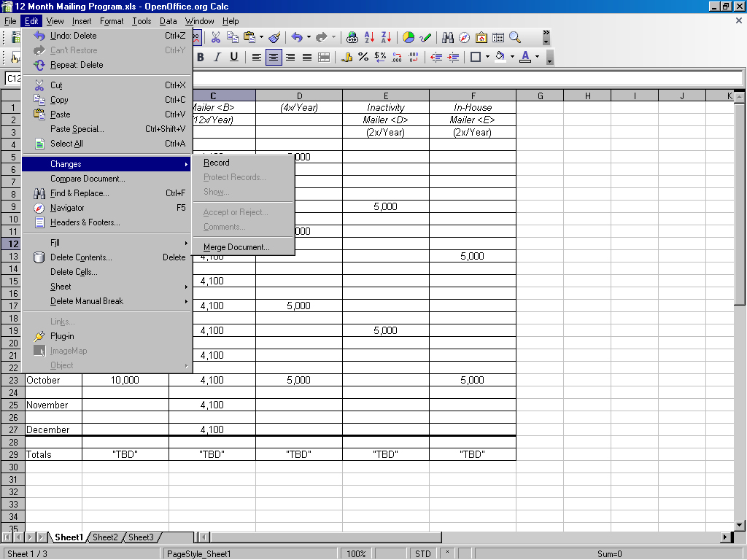
Task: Click the Sort Ascending toolbar icon
Action: (370, 37)
